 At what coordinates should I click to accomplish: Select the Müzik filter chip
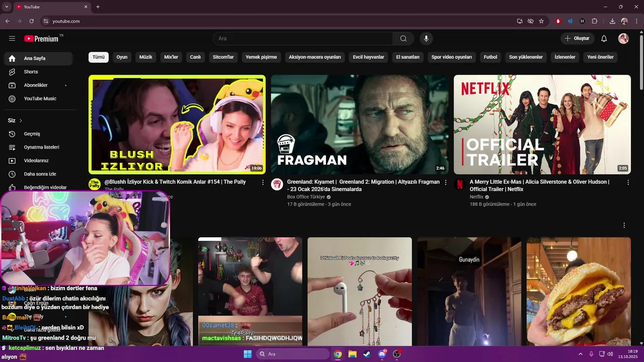pyautogui.click(x=146, y=57)
